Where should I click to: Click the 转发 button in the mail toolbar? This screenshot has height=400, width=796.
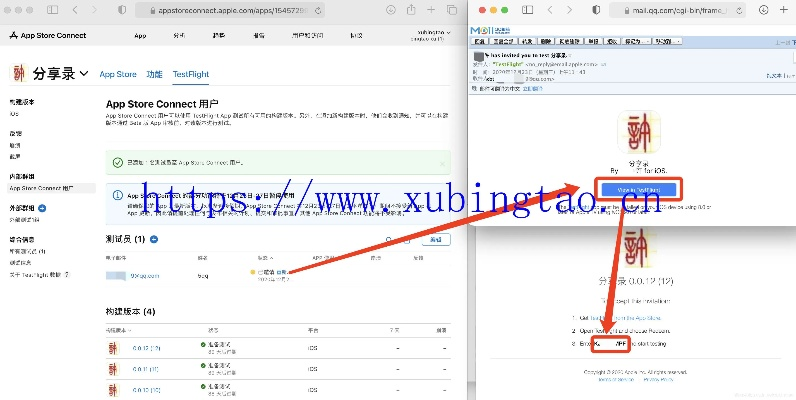click(x=527, y=41)
